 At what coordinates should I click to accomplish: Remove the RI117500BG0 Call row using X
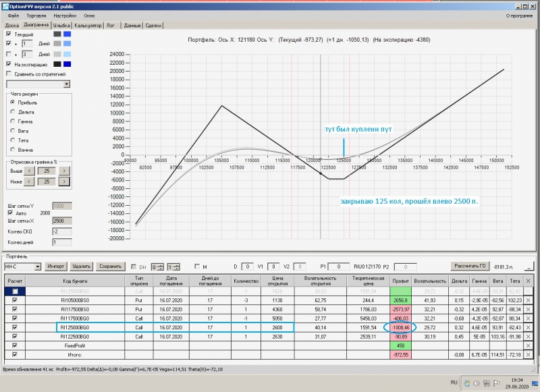click(x=529, y=318)
